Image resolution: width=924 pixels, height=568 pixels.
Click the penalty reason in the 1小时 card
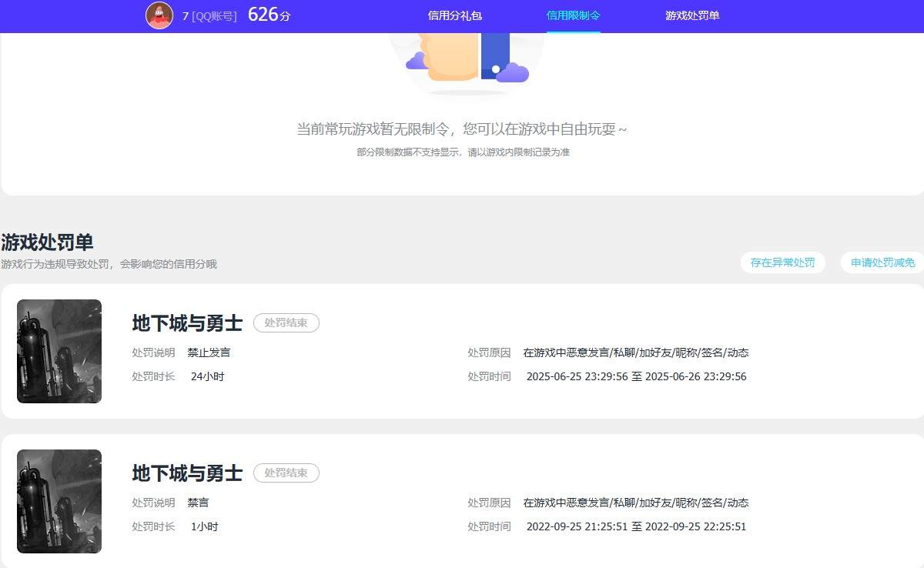coord(636,503)
